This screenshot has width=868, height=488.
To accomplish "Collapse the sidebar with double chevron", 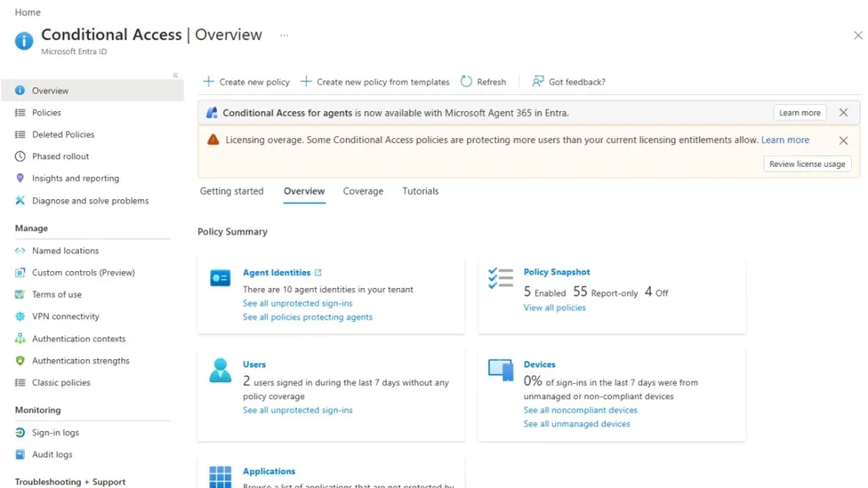I will [x=175, y=75].
